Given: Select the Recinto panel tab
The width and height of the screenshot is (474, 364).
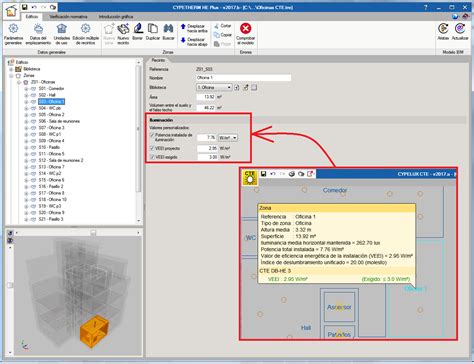Looking at the screenshot, I should (x=158, y=60).
